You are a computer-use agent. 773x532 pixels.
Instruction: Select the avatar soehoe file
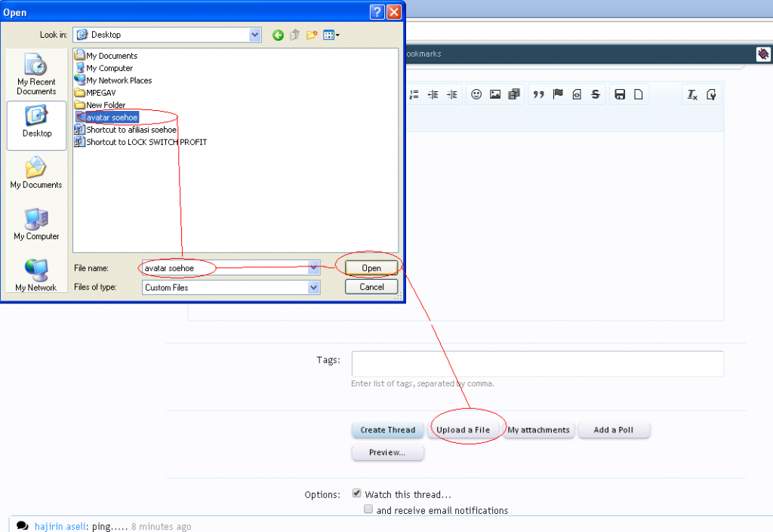point(112,117)
